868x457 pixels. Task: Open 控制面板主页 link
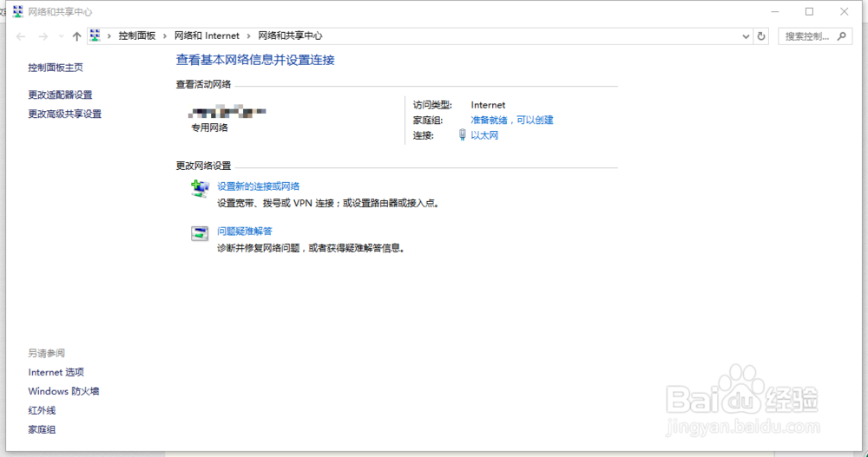56,68
